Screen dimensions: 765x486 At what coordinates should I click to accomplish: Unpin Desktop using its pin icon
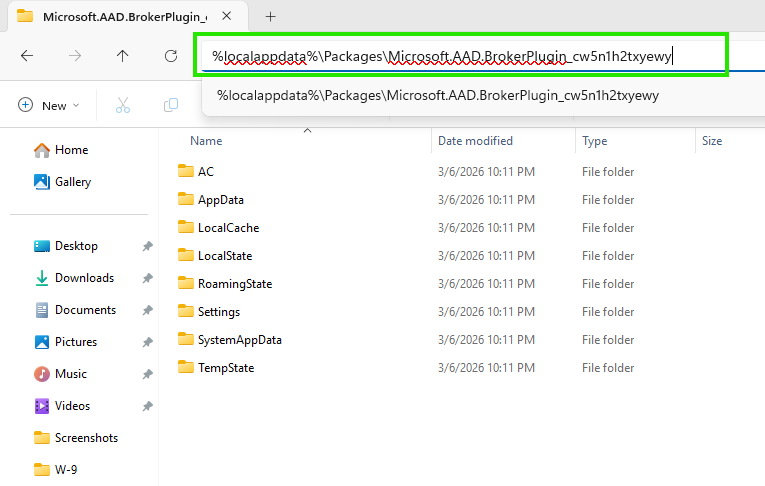pos(147,246)
